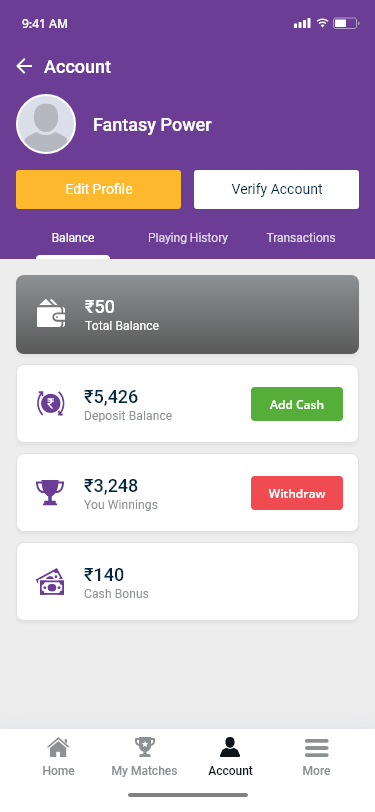Click the red Withdraw button
The width and height of the screenshot is (375, 812).
[297, 493]
